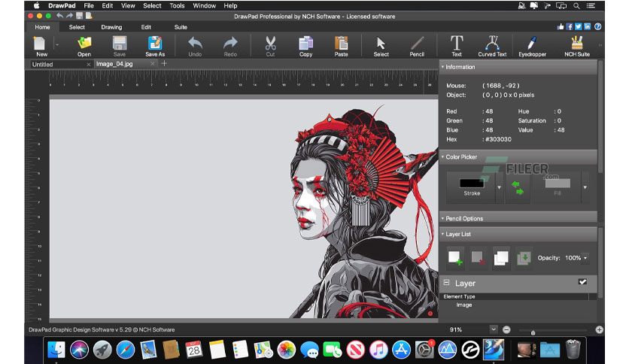Add a new layer in Layer List

(455, 258)
